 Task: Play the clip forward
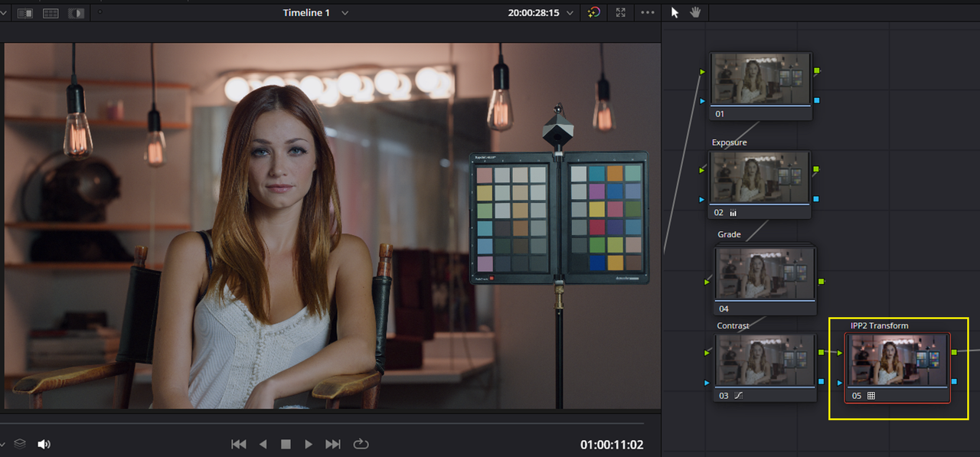pos(309,444)
